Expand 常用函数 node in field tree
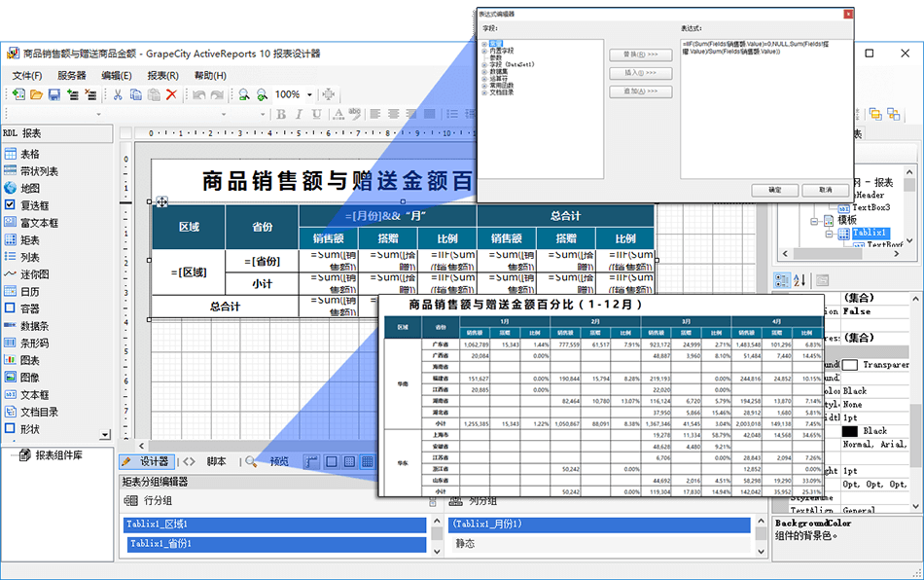The height and width of the screenshot is (580, 924). 484,86
